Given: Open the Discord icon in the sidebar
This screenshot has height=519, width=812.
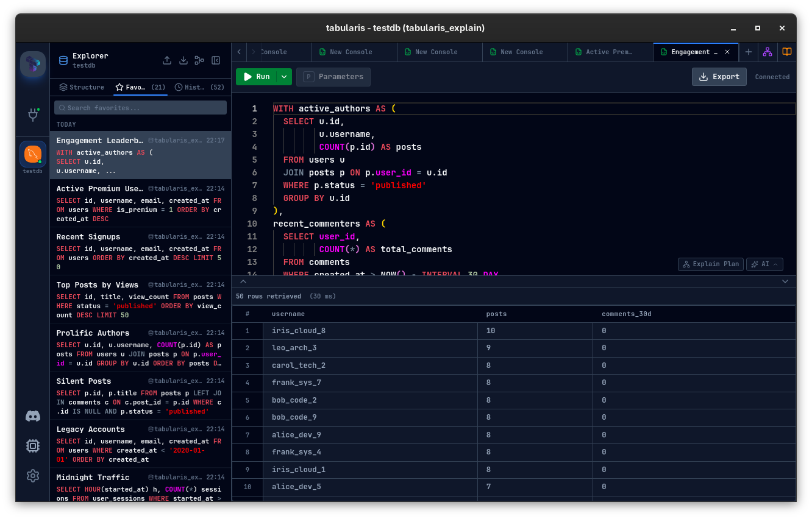Looking at the screenshot, I should pos(32,416).
